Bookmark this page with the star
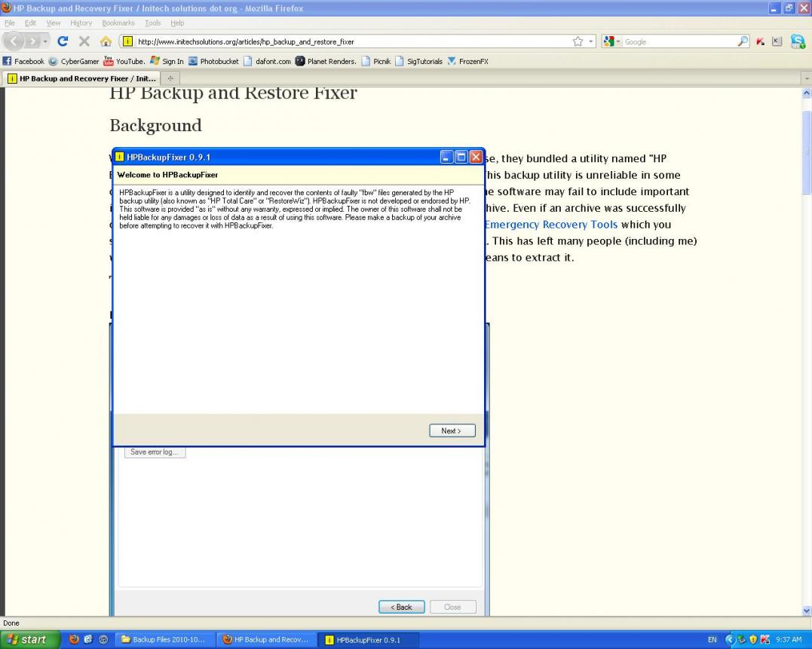812x649 pixels. click(x=578, y=41)
